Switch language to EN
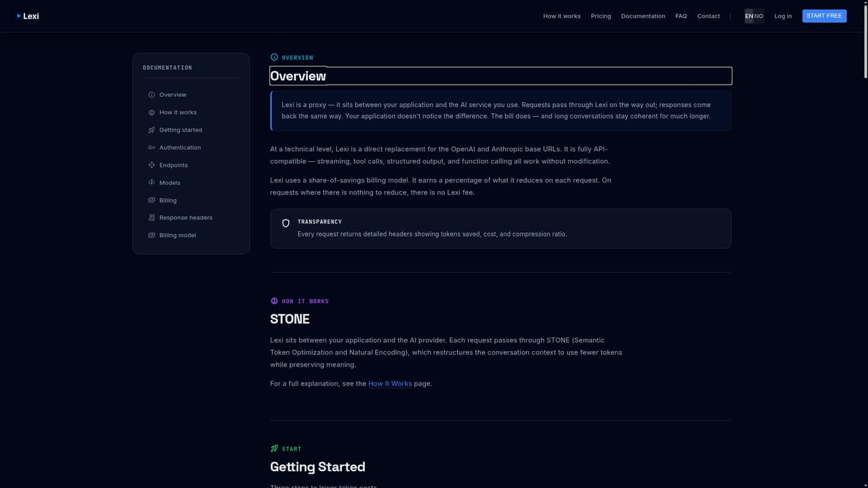 pyautogui.click(x=749, y=16)
